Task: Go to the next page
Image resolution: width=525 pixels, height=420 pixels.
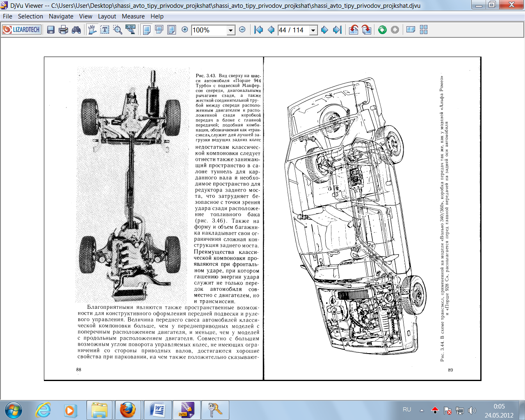Action: (x=324, y=30)
